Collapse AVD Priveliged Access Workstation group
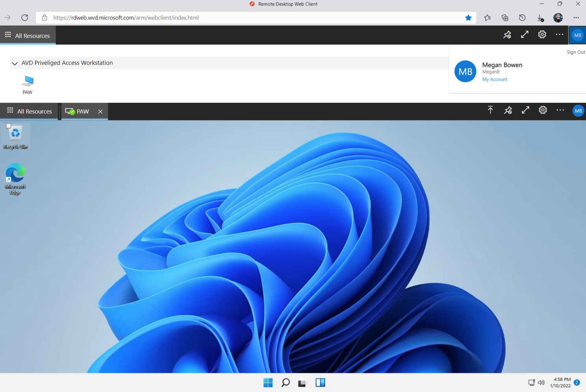Image resolution: width=586 pixels, height=392 pixels. (x=15, y=63)
